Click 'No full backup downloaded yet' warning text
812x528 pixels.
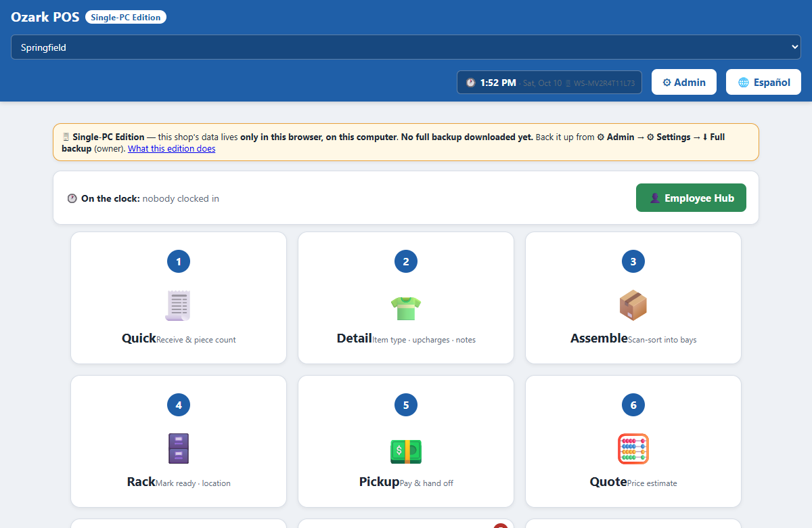coord(467,137)
